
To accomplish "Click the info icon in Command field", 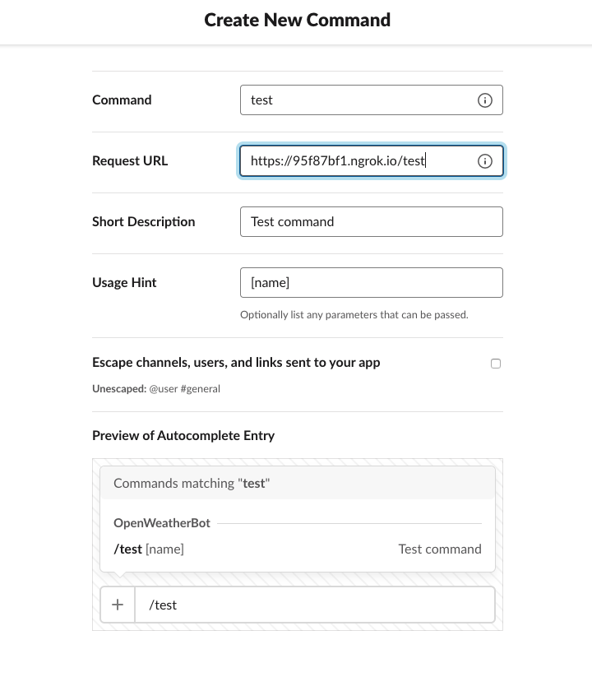I will coord(485,100).
